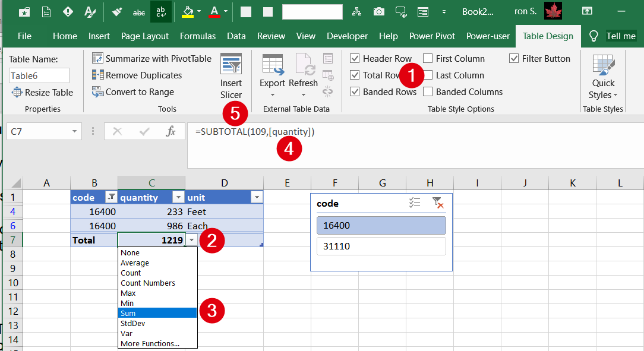
Task: Open the total cell function dropdown arrow
Action: [x=191, y=240]
